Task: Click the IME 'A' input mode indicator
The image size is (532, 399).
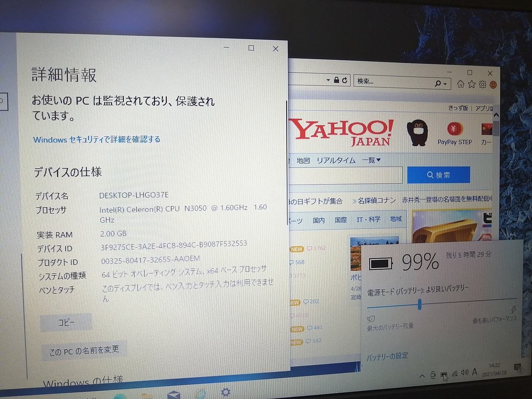Action: pyautogui.click(x=475, y=372)
